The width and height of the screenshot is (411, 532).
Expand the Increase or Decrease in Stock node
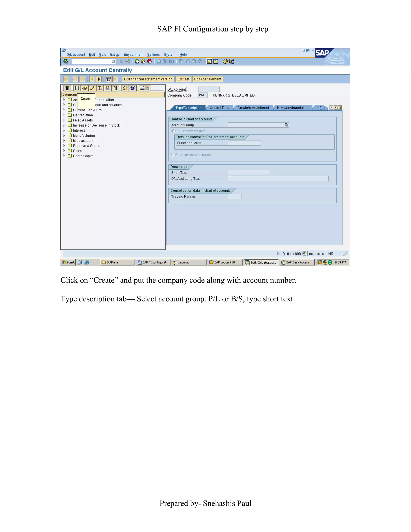(x=64, y=125)
